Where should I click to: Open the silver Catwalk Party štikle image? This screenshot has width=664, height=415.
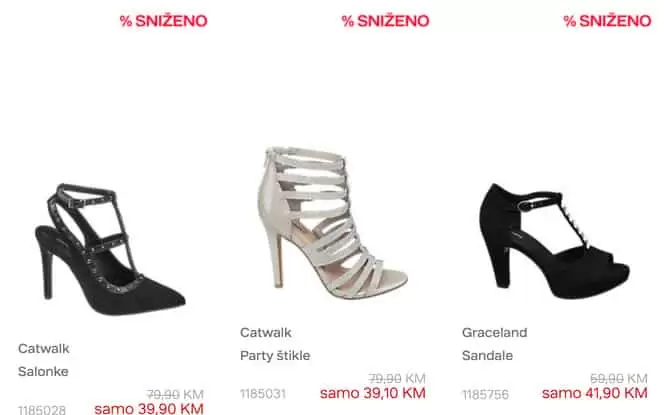[333, 223]
